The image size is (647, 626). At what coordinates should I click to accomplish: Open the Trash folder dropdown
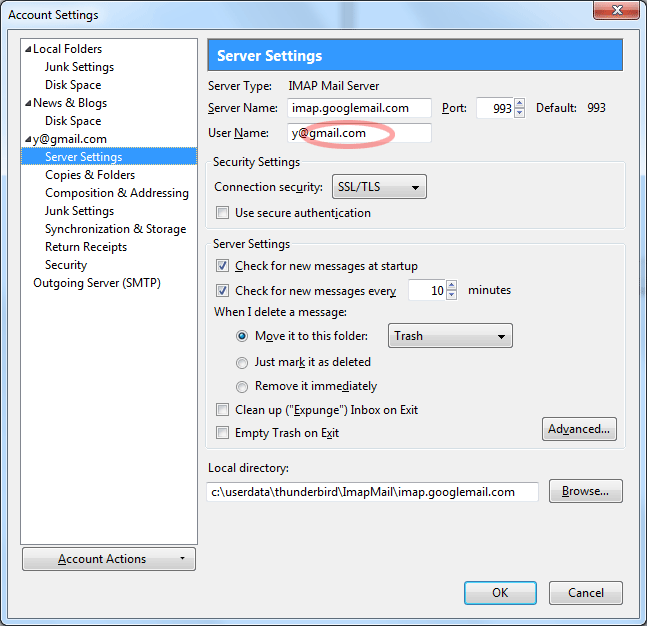450,336
